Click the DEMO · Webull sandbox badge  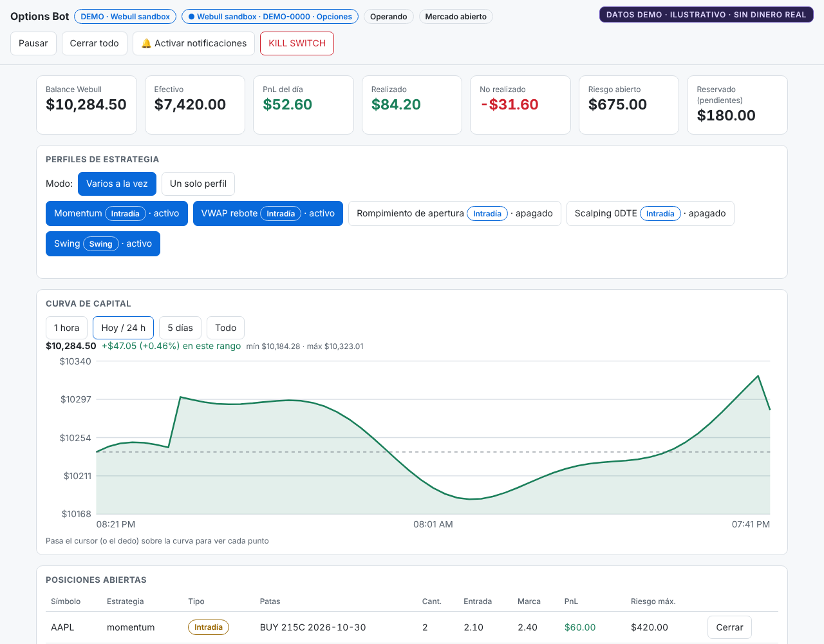(x=125, y=17)
